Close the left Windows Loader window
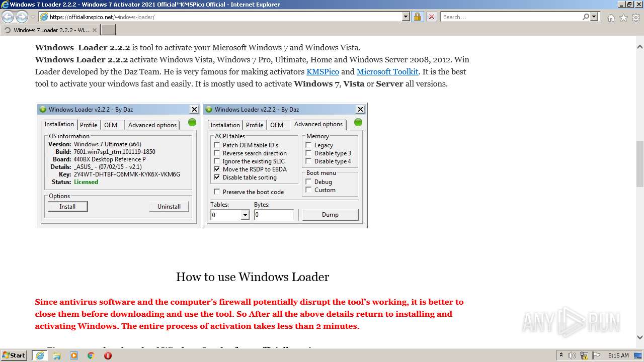The width and height of the screenshot is (644, 362). [194, 110]
